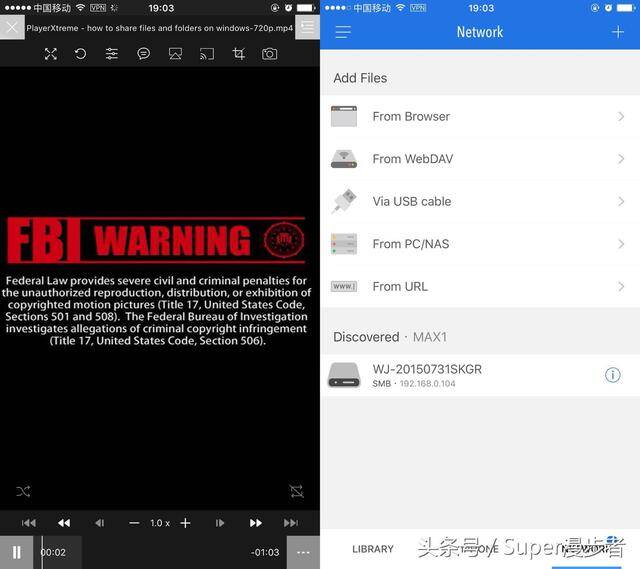640x569 pixels.
Task: Step back one frame
Action: (100, 523)
